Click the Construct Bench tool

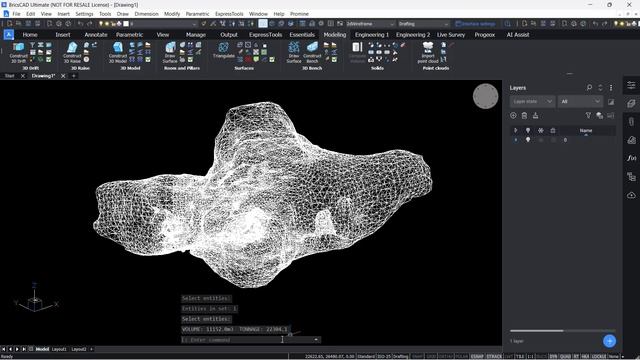point(312,53)
